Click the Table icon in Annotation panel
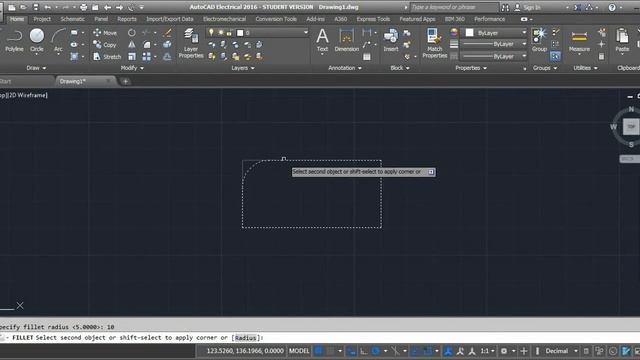This screenshot has height=360, width=640. point(367,57)
